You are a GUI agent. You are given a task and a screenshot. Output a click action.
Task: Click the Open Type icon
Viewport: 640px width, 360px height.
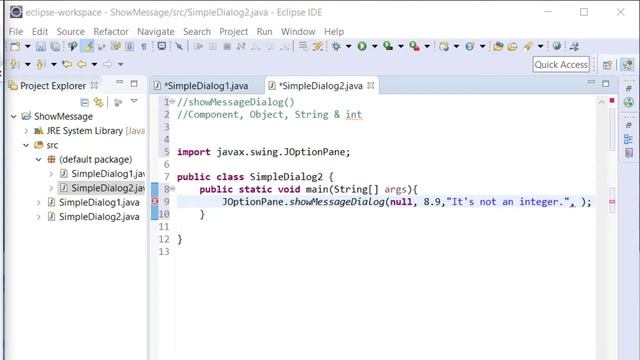(x=498, y=47)
